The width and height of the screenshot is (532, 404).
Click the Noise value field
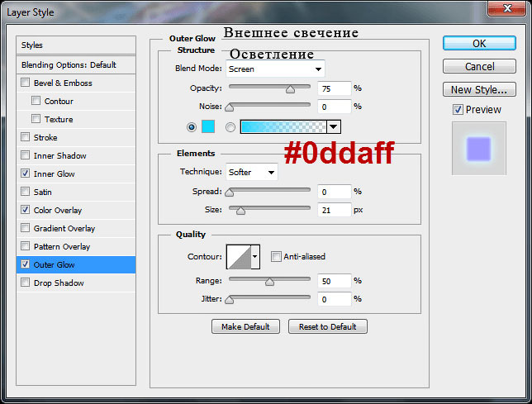tap(335, 107)
